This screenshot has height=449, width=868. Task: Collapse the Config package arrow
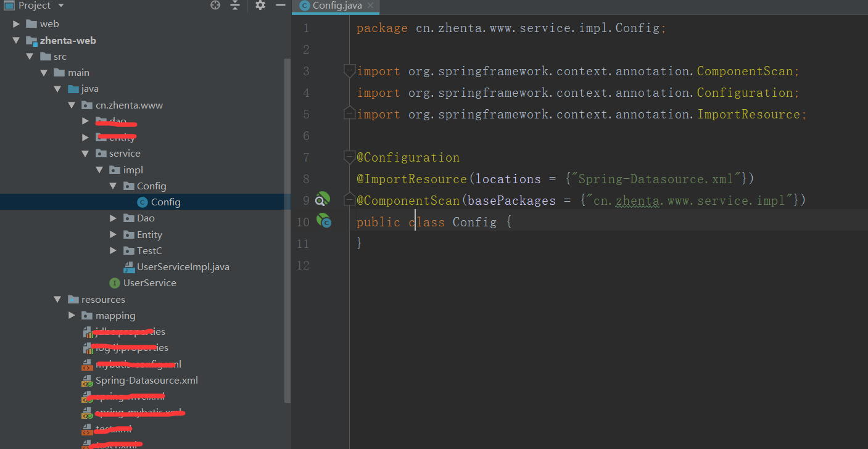(x=114, y=186)
